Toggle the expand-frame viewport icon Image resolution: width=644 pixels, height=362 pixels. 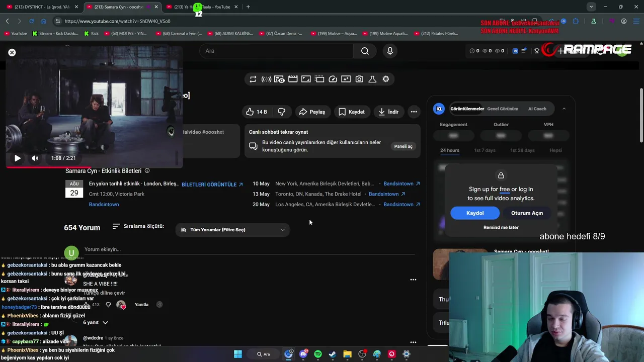tap(306, 79)
